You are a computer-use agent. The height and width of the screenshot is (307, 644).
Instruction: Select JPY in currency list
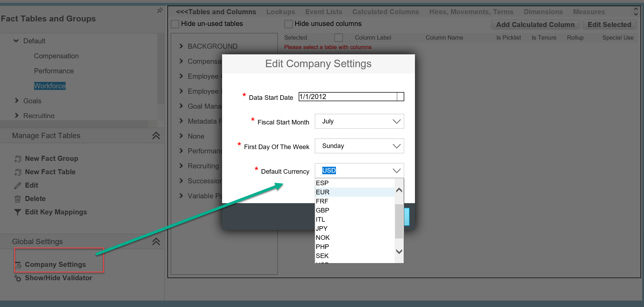point(355,229)
